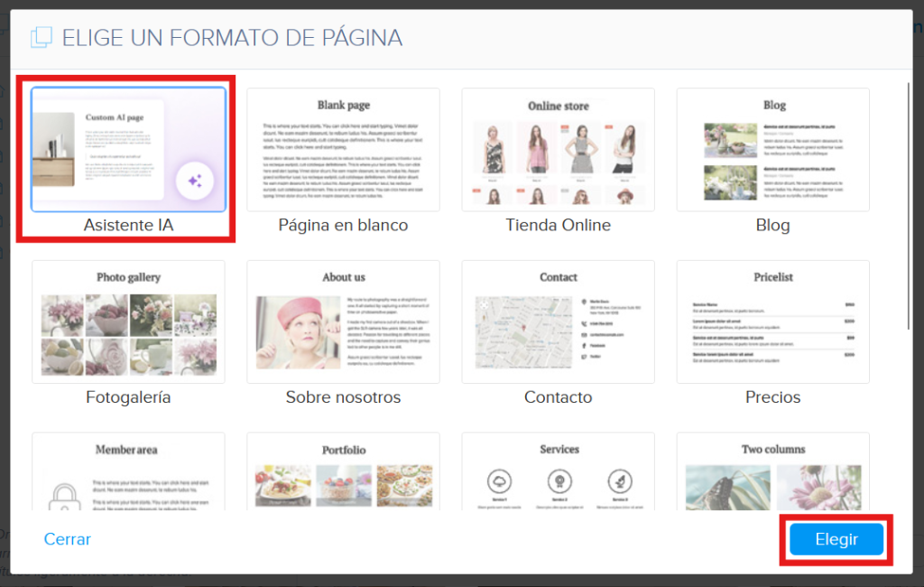Click the Asistente IA label text
The height and width of the screenshot is (587, 924).
tap(128, 225)
